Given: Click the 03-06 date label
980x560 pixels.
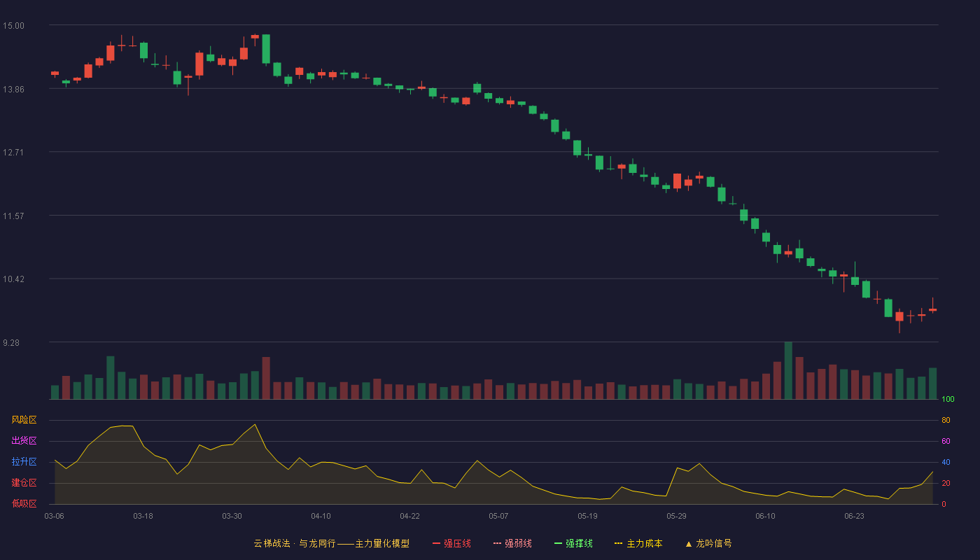Looking at the screenshot, I should [54, 516].
